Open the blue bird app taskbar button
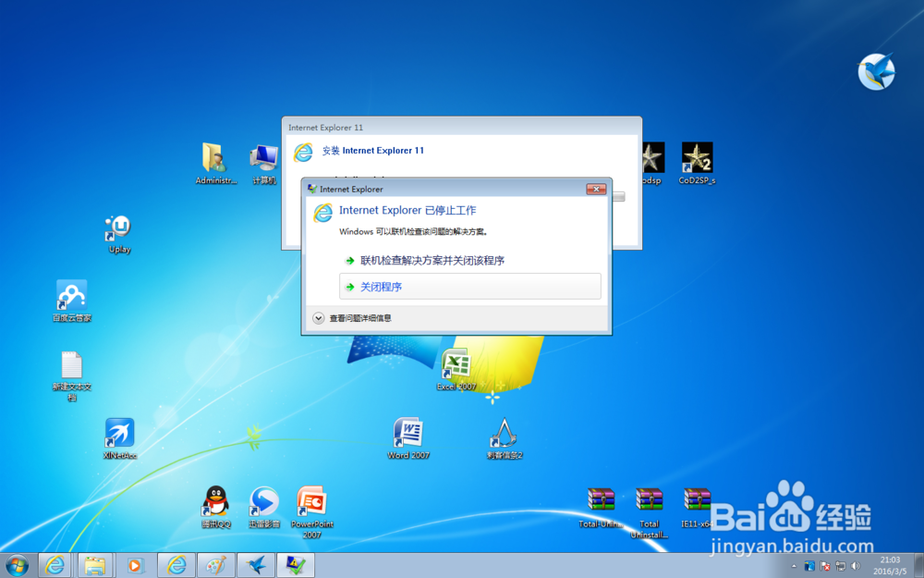The height and width of the screenshot is (578, 924). click(x=256, y=565)
